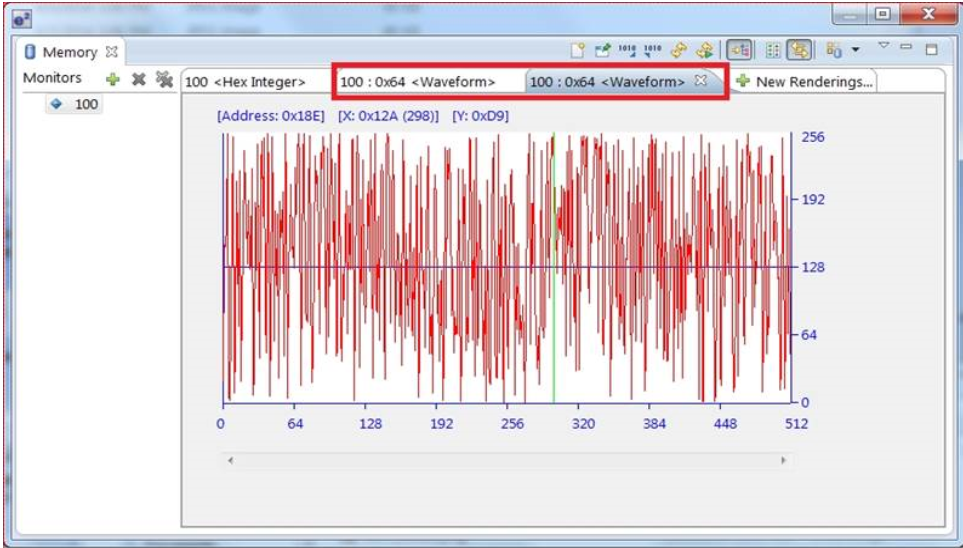Viewport: 963px width, 548px height.
Task: Close the Memory view tab
Action: tap(111, 52)
